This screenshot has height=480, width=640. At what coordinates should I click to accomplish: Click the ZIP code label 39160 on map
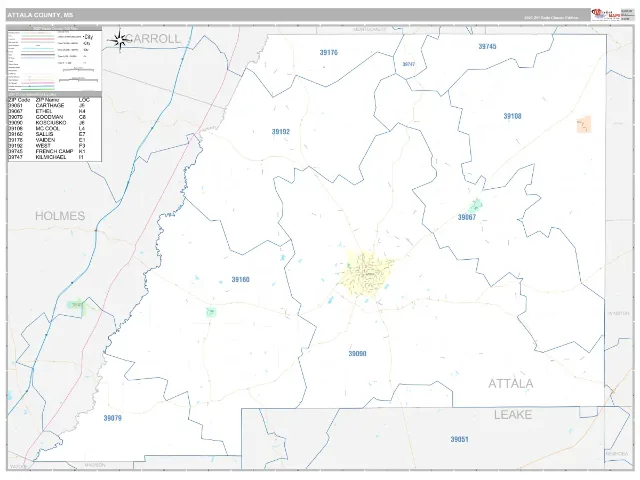point(240,280)
